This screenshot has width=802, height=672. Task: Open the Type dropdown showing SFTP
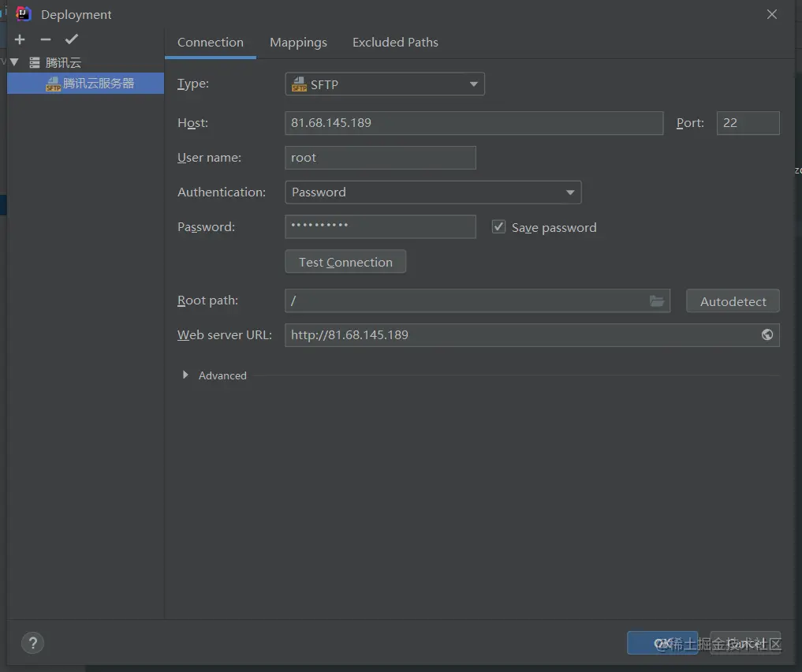click(385, 84)
